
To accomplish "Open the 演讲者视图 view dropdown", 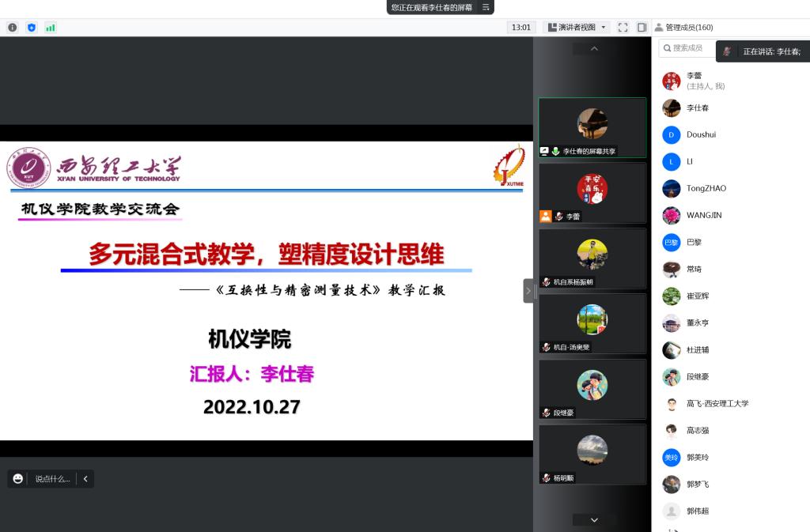I will (x=577, y=28).
